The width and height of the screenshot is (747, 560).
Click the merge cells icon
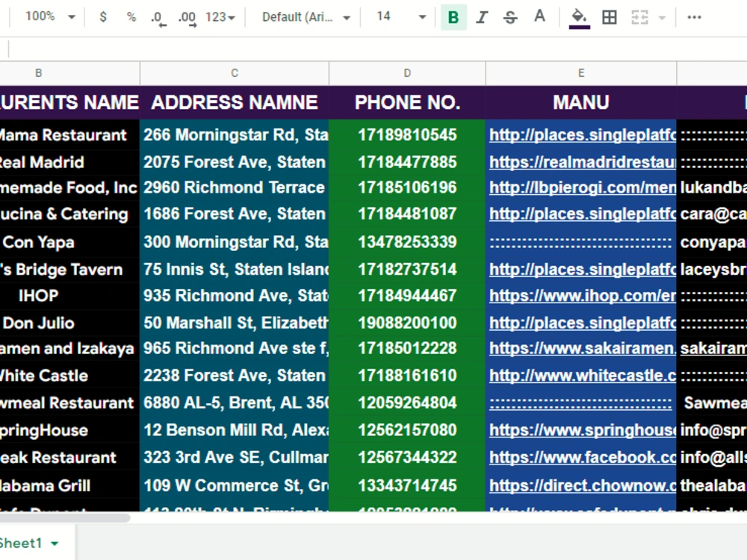pos(639,17)
